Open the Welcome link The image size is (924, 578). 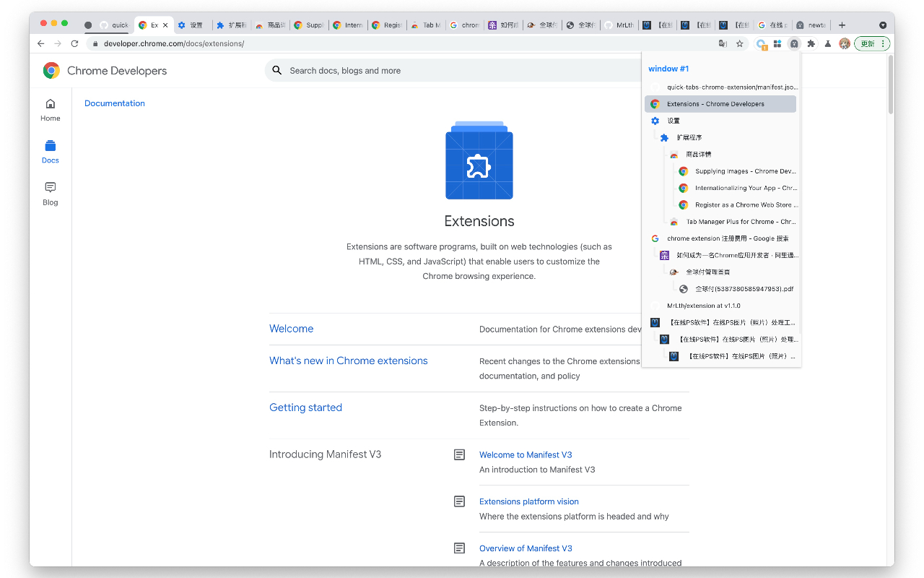tap(292, 329)
